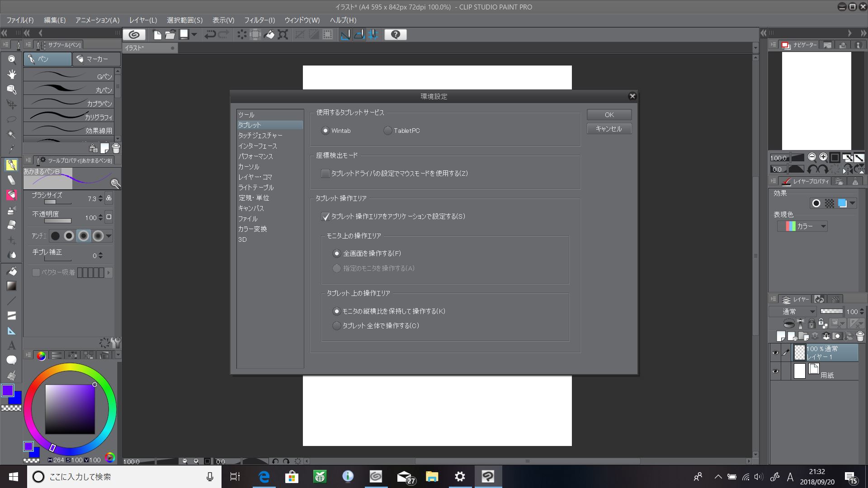The width and height of the screenshot is (868, 488).
Task: Click the Clip Studio spiral icon
Action: click(134, 35)
